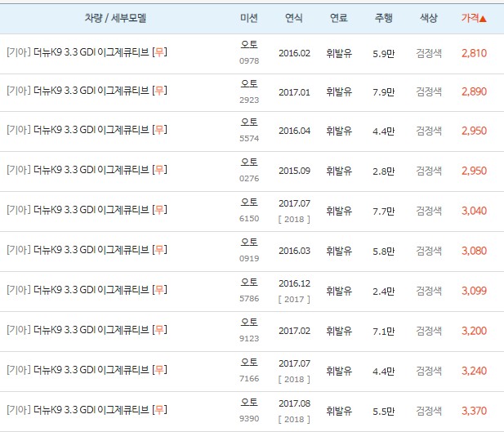Click the [ 2017 ] model year label
The width and height of the screenshot is (504, 432).
[294, 299]
